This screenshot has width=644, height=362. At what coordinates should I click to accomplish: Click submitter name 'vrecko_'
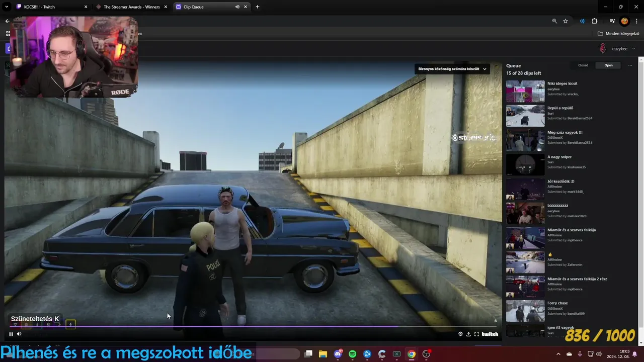573,94
